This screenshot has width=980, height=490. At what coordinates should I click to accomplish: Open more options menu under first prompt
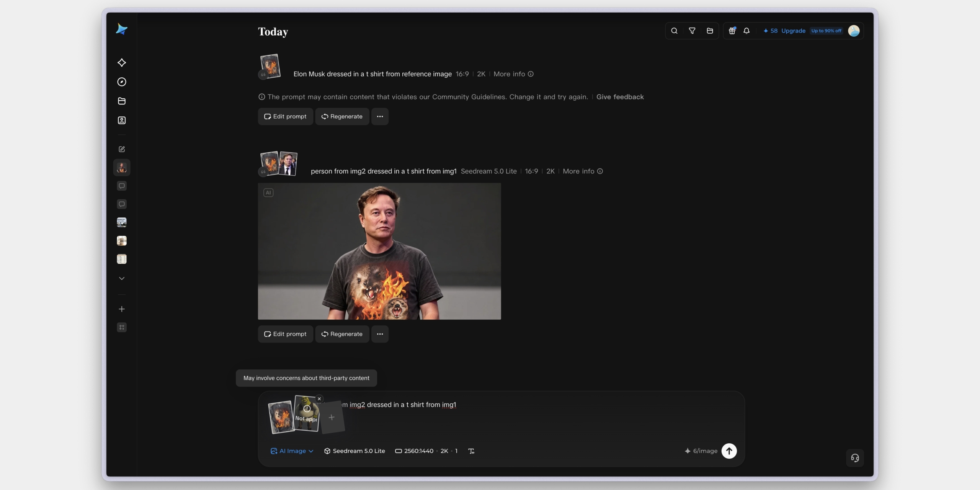(x=380, y=116)
